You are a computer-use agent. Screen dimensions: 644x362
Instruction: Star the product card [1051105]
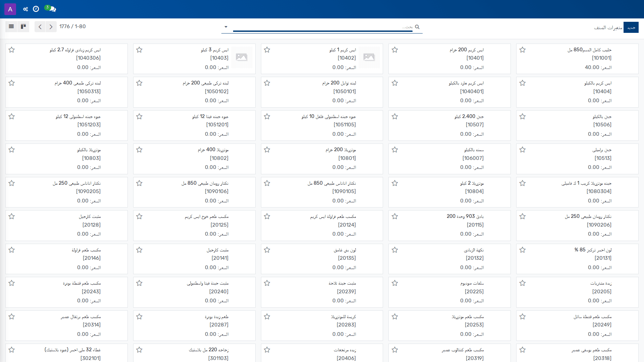point(267,117)
